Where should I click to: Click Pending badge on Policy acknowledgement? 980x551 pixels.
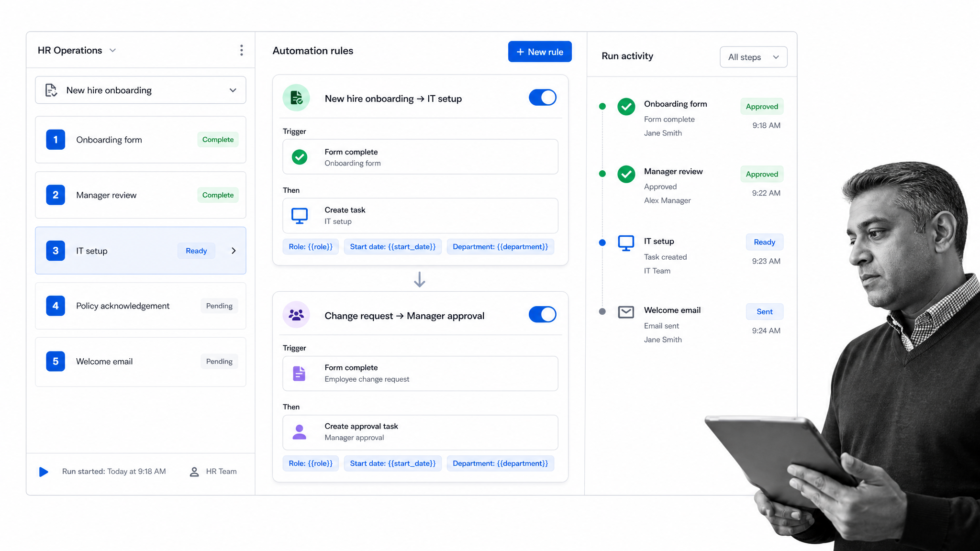[219, 306]
